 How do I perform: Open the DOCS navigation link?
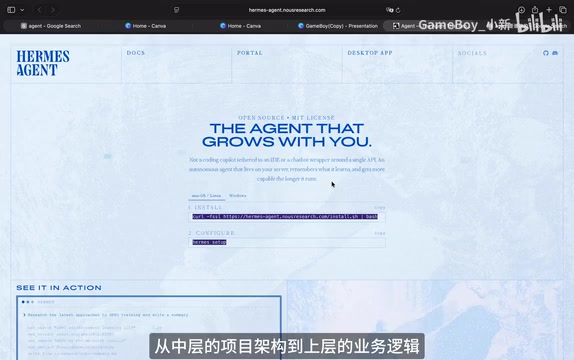(136, 53)
